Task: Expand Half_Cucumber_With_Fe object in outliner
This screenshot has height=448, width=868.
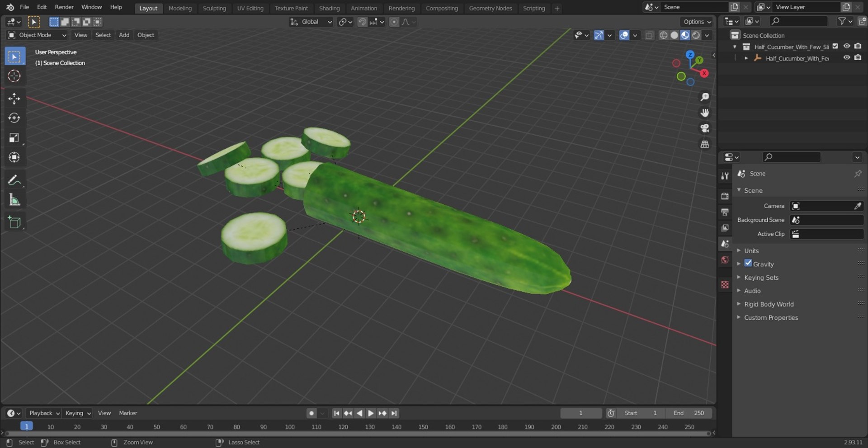Action: coord(746,58)
